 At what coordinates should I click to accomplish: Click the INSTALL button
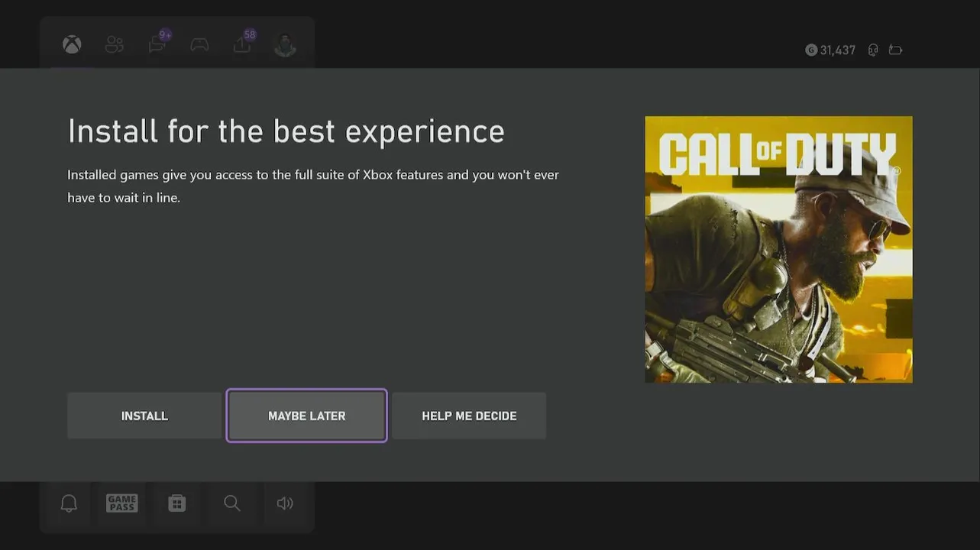pos(144,416)
